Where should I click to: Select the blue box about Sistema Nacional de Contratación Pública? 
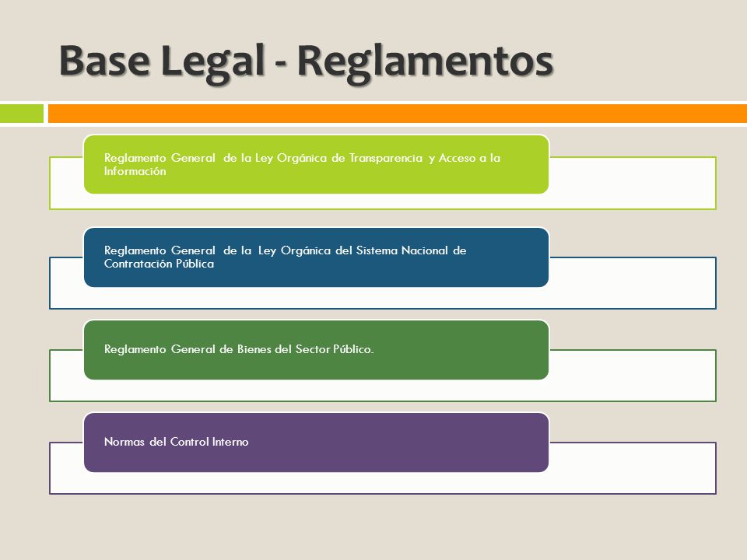pyautogui.click(x=317, y=257)
